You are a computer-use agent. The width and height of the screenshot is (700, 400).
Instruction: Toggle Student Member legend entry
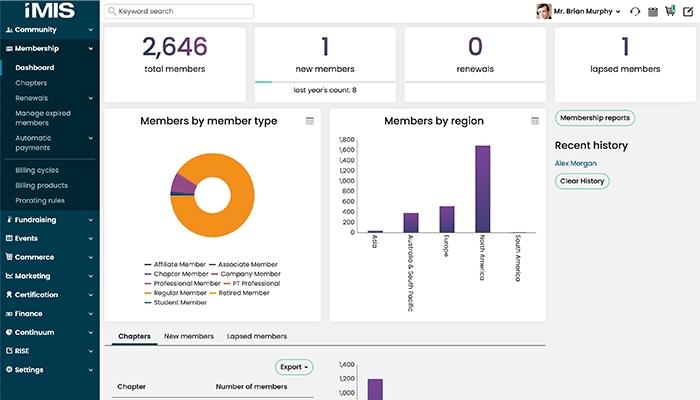(175, 303)
